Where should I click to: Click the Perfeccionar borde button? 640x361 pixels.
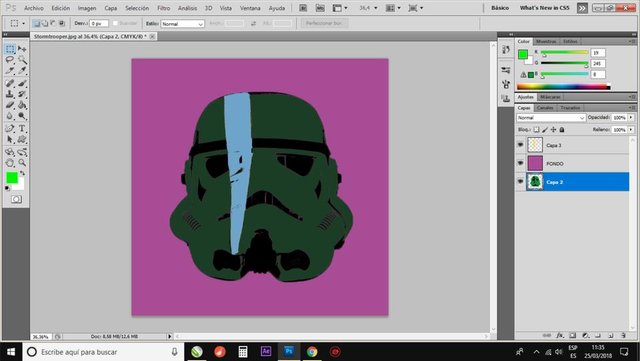324,24
